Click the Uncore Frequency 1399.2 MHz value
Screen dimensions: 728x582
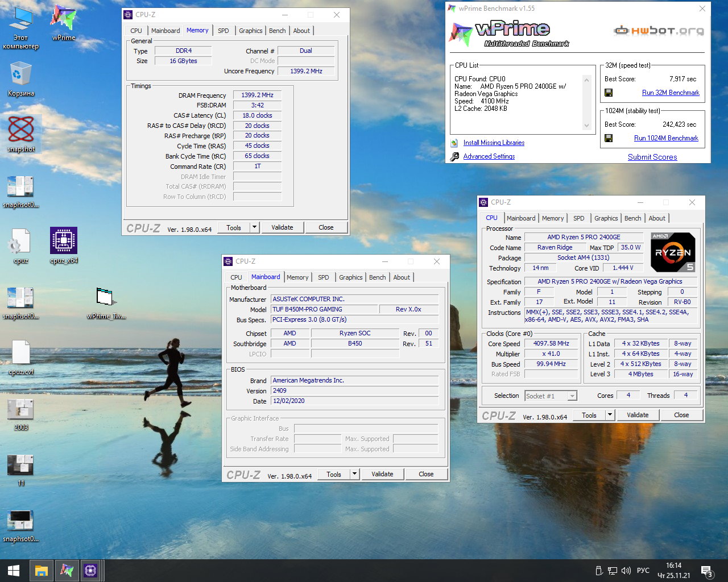point(306,71)
